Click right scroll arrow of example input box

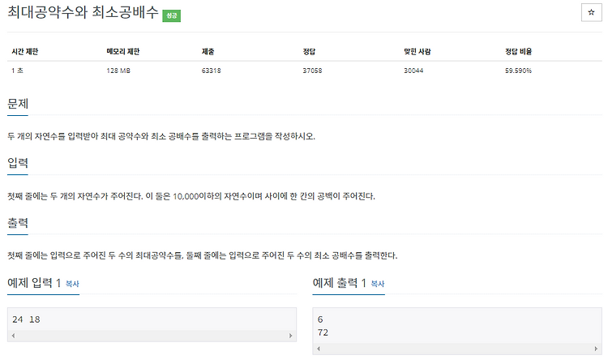pyautogui.click(x=290, y=336)
